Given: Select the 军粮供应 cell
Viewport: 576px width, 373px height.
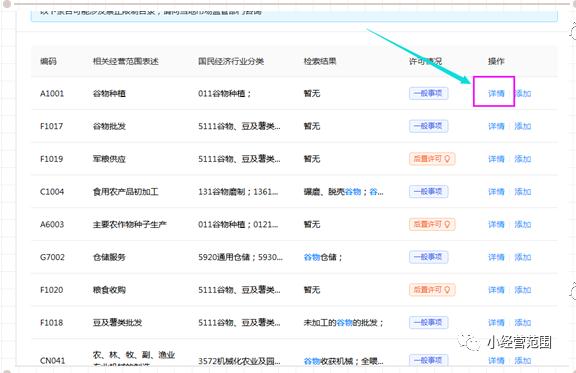Looking at the screenshot, I should tap(109, 159).
